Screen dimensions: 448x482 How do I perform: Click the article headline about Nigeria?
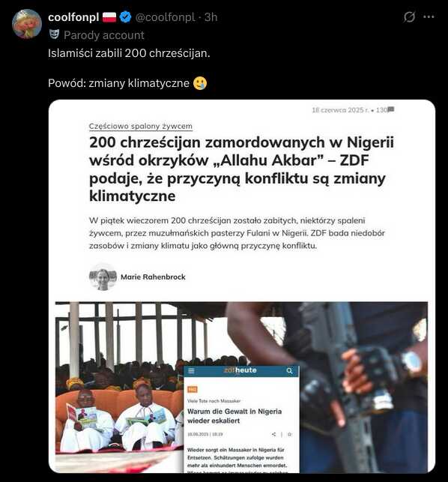coord(241,169)
